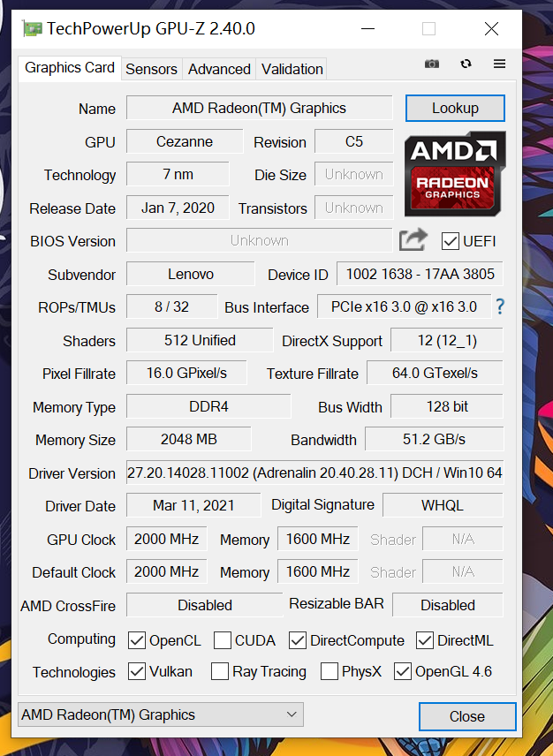The height and width of the screenshot is (756, 553).
Task: Toggle the UEFI checkbox
Action: [451, 241]
